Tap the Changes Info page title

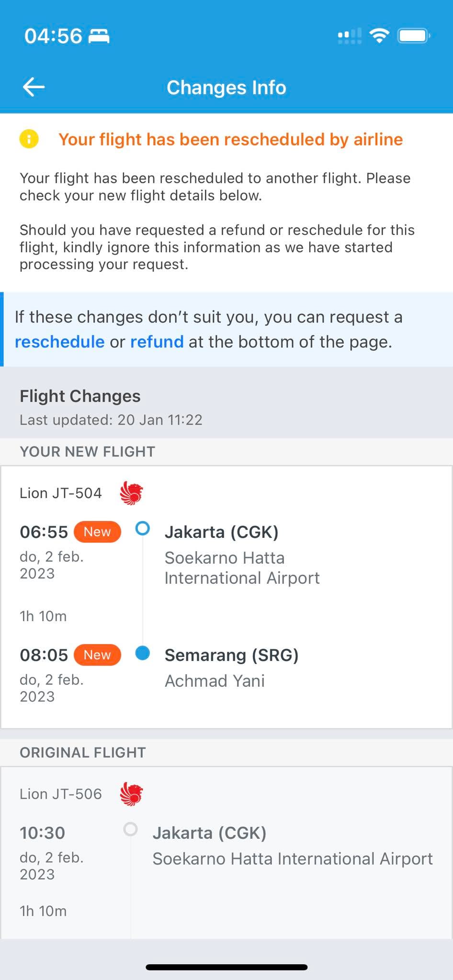click(226, 88)
